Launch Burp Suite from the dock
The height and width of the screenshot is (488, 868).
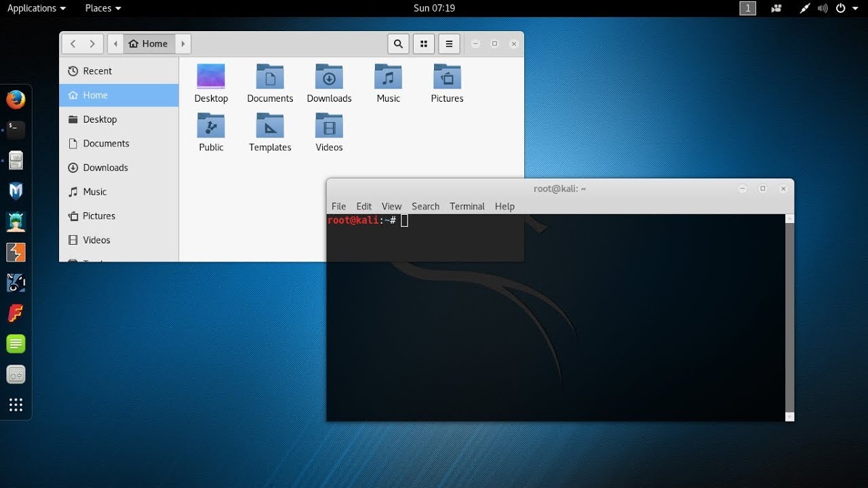click(16, 253)
